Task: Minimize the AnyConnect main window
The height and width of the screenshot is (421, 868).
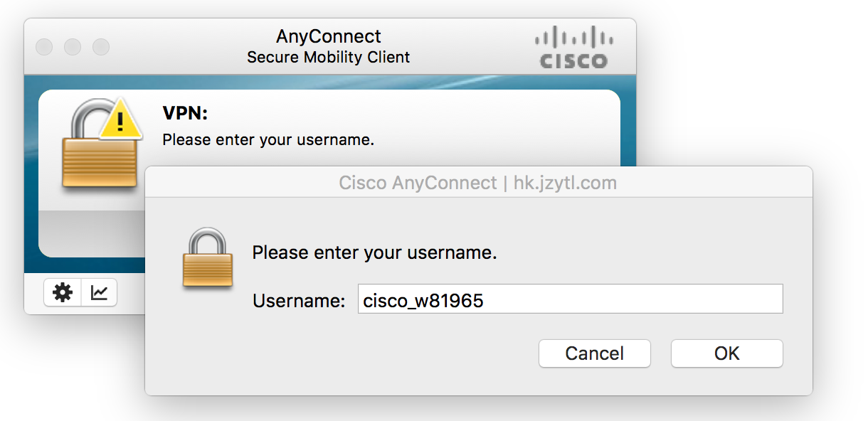Action: pyautogui.click(x=73, y=47)
